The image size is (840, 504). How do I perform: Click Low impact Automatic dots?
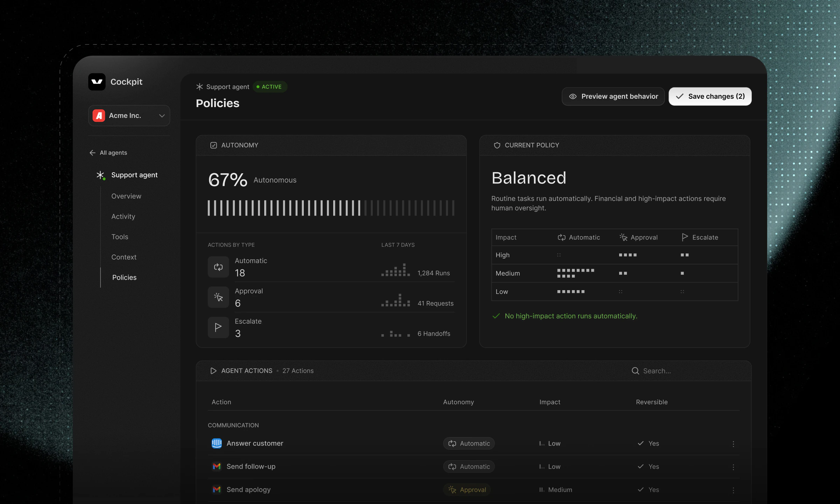coord(571,292)
